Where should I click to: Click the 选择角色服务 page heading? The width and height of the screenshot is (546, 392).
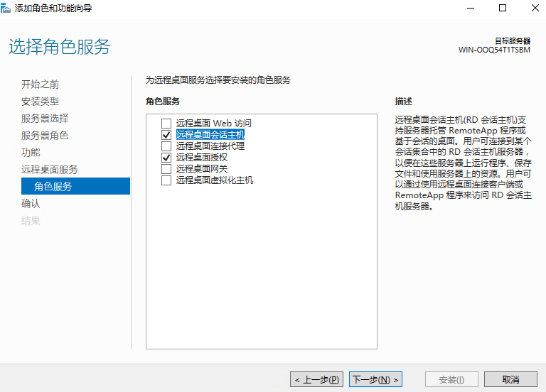[60, 47]
